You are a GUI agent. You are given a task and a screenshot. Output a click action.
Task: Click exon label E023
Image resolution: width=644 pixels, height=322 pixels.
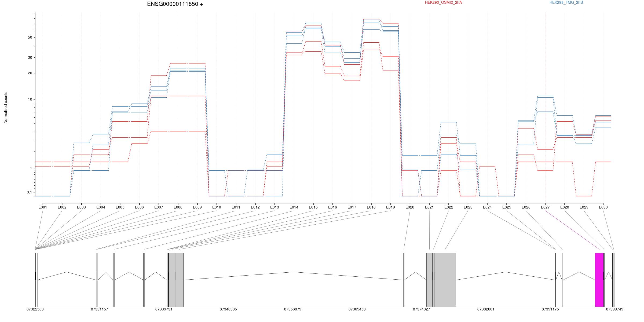point(468,207)
